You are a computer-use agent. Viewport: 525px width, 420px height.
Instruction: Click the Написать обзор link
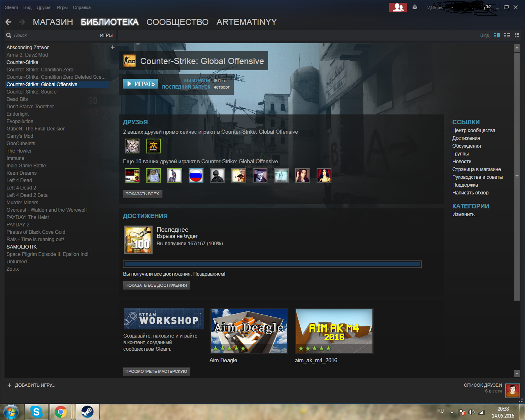click(470, 193)
